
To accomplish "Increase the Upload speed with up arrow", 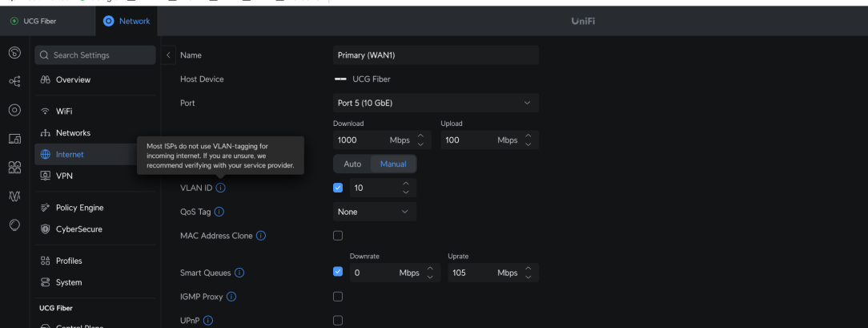I will click(x=528, y=136).
